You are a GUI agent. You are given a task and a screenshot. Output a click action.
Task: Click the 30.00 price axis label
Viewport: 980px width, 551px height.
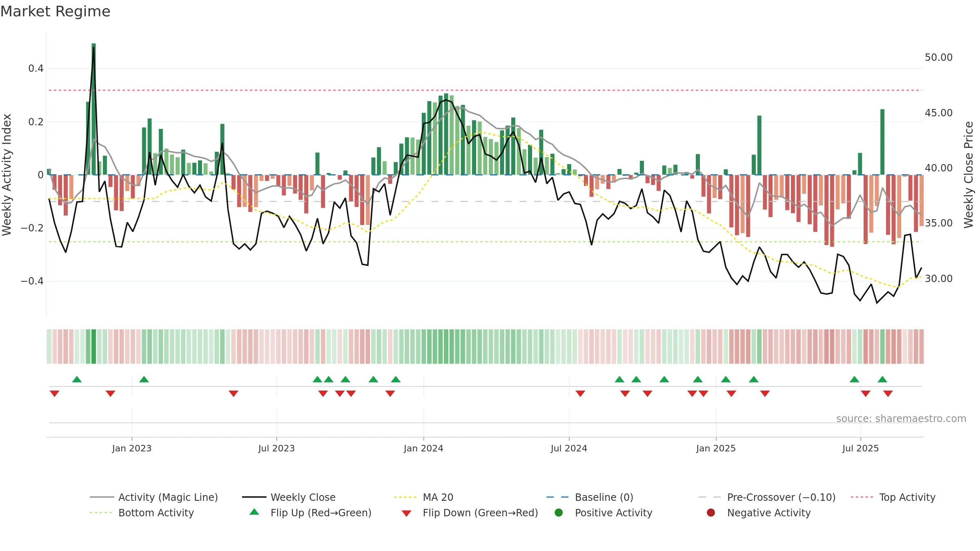coord(939,278)
